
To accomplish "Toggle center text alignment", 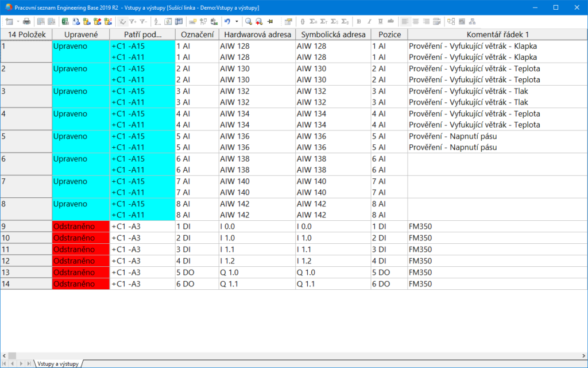I will click(x=415, y=21).
